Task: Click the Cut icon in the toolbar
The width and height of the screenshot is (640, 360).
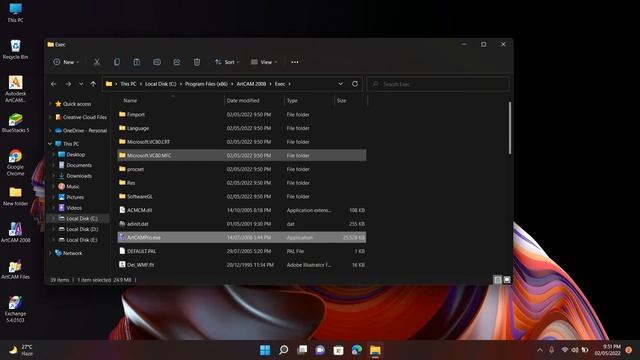Action: coord(97,62)
